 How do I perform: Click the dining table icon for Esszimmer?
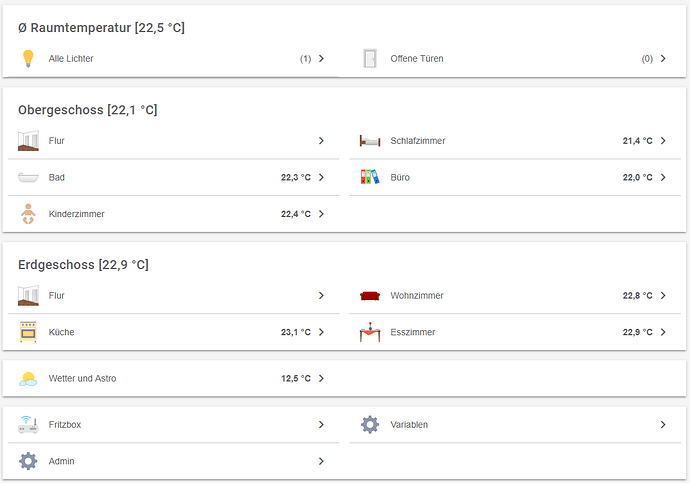[370, 332]
